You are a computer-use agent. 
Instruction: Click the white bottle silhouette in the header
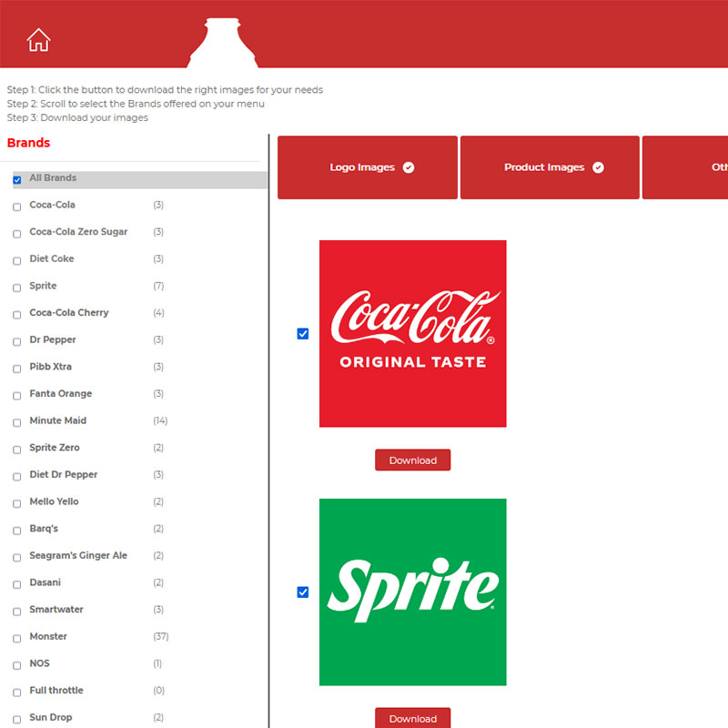coord(223,44)
